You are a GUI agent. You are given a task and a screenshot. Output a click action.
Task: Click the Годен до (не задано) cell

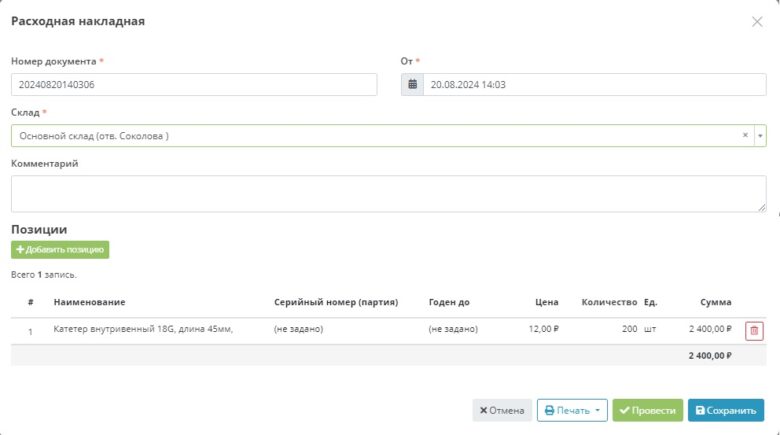tap(453, 329)
